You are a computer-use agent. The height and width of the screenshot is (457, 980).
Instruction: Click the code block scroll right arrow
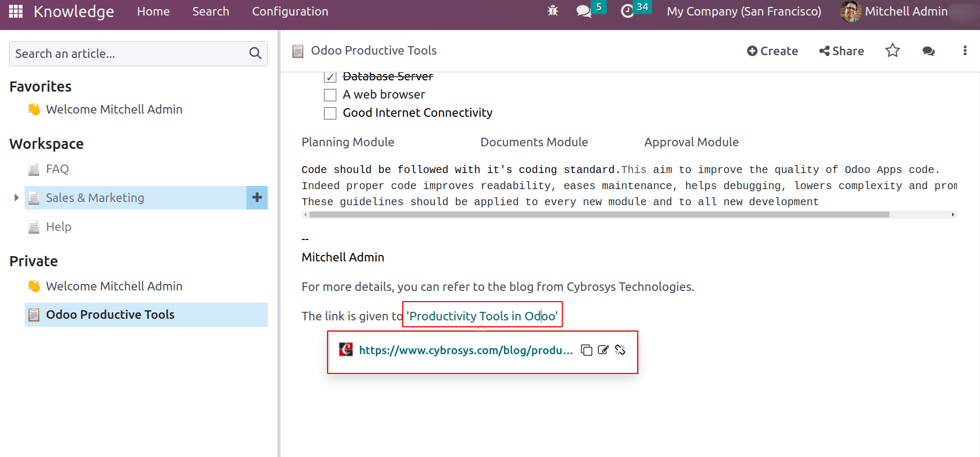tap(953, 214)
